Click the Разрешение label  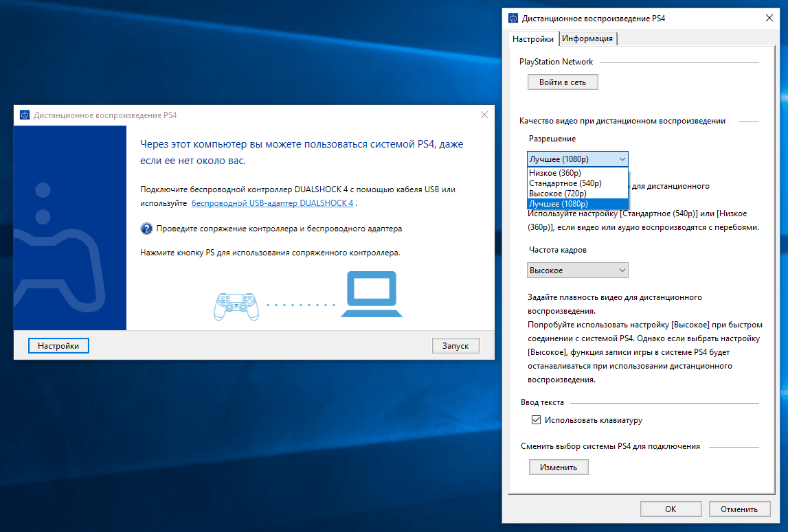click(552, 139)
